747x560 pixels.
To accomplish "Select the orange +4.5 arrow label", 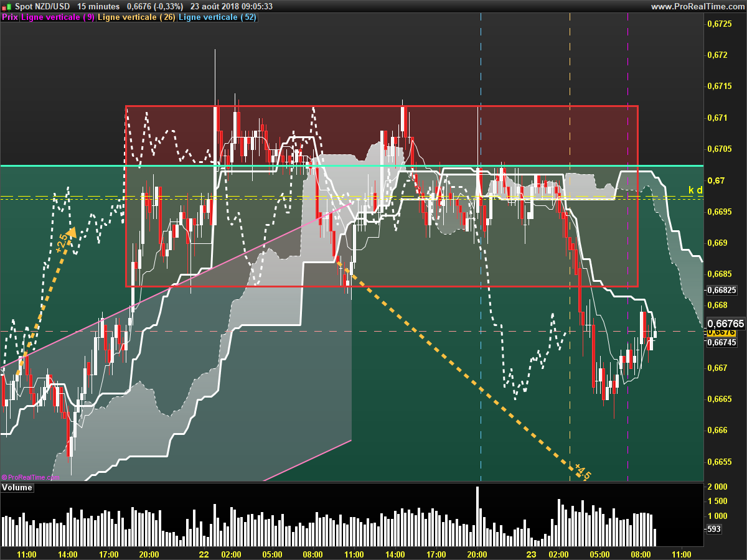I will [x=582, y=472].
